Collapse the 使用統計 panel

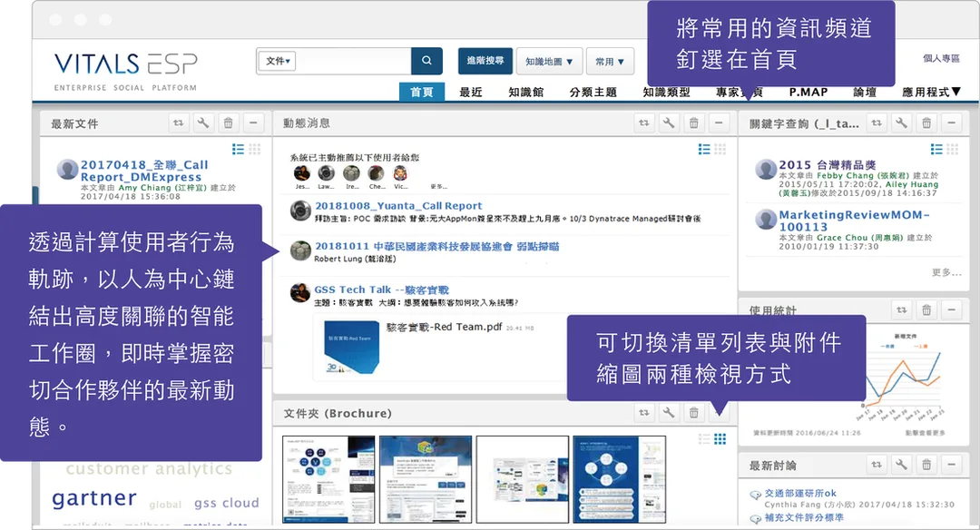(951, 309)
